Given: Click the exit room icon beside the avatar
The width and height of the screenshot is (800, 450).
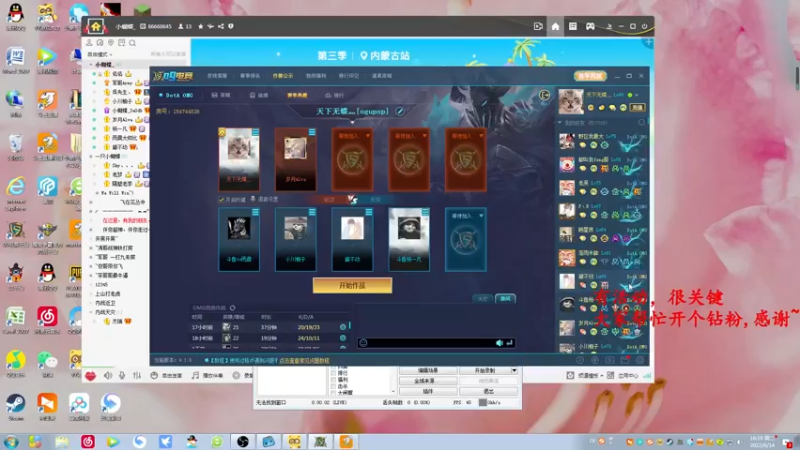Looking at the screenshot, I should pos(544,95).
